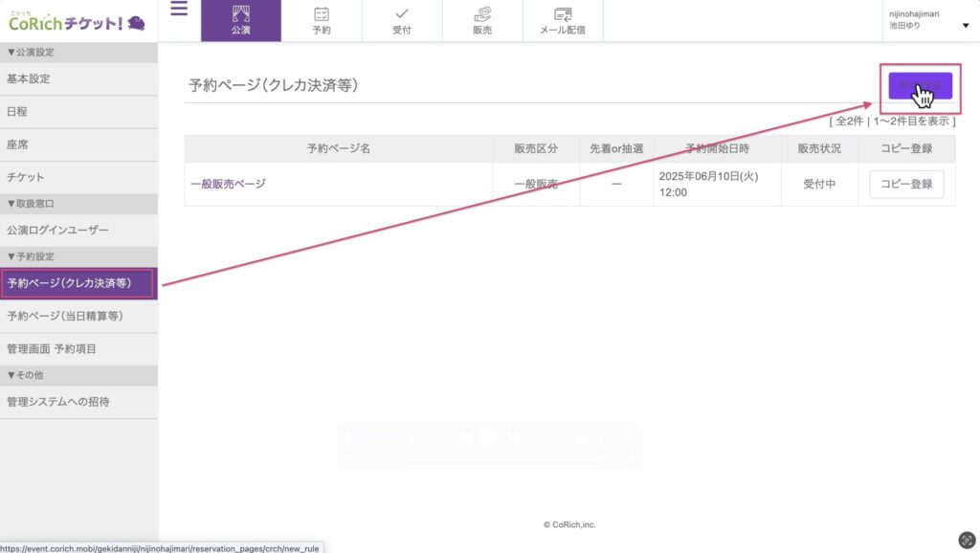The width and height of the screenshot is (980, 553).
Task: Select 管理システムへの招待 in the sidebar
Action: point(58,402)
